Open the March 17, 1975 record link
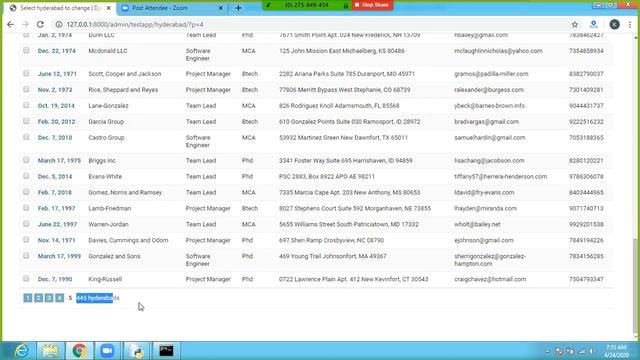The image size is (640, 360). point(59,161)
